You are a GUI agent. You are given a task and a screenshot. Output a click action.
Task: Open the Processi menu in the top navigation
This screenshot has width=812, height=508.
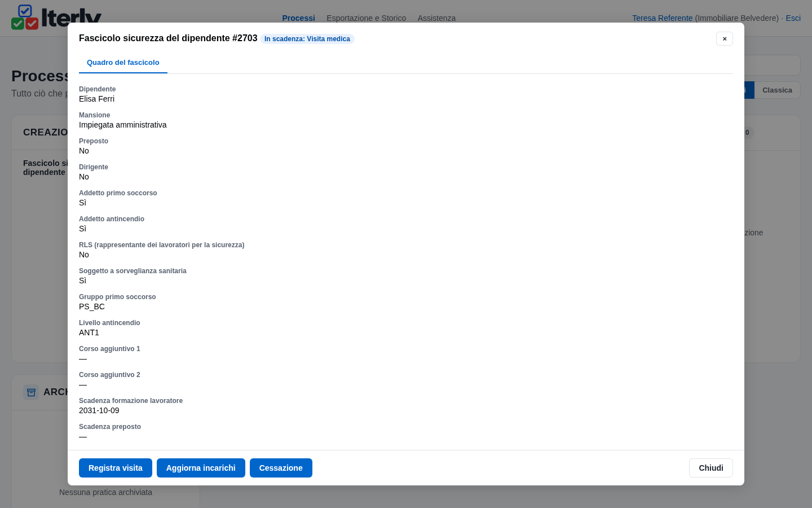point(298,18)
